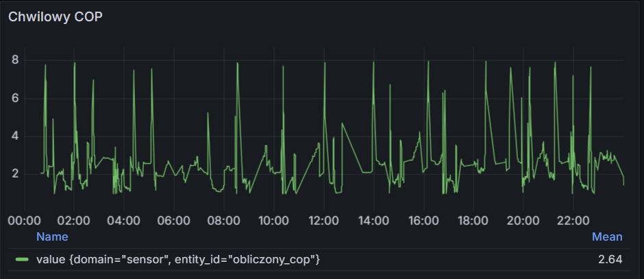Screen dimensions: 644x279
Task: Sort legend by the Mean column header
Action: [607, 236]
